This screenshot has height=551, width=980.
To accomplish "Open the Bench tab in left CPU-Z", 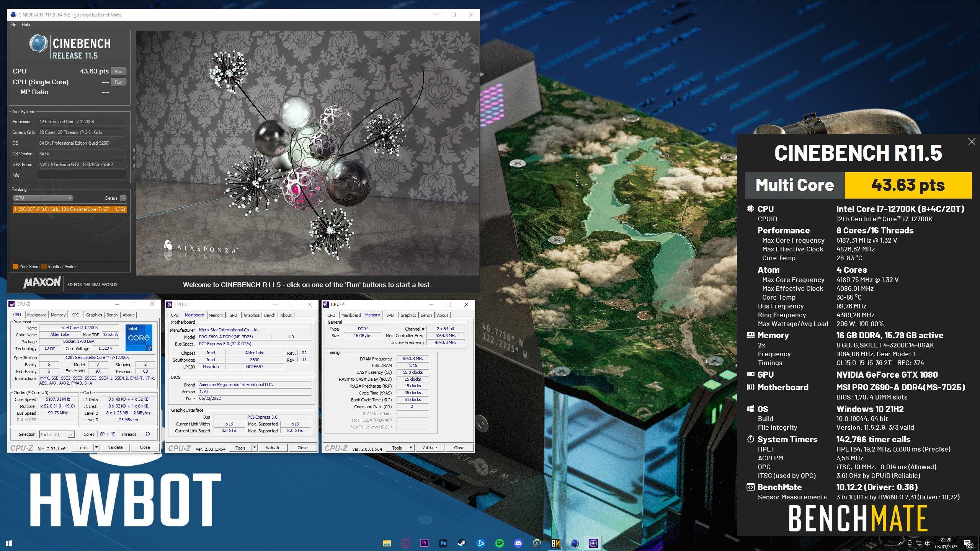I will click(112, 315).
